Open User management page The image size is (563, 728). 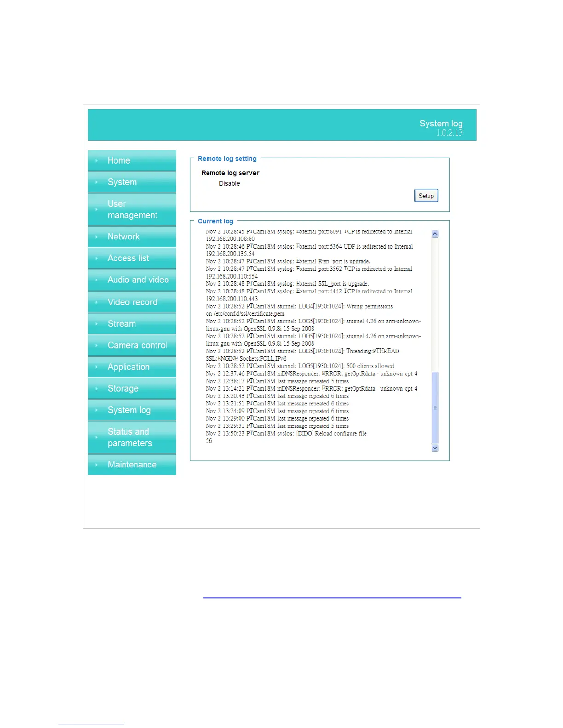click(x=132, y=209)
